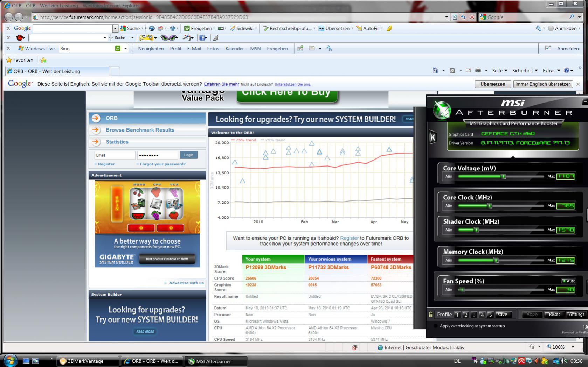This screenshot has height=367, width=588.
Task: Click the add-to-favorites star icon
Action: [x=43, y=60]
